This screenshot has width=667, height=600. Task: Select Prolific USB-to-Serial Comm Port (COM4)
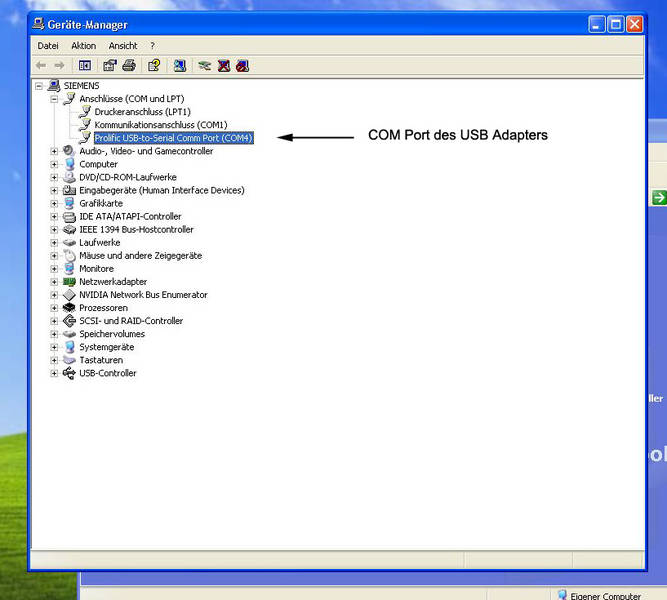[x=174, y=138]
